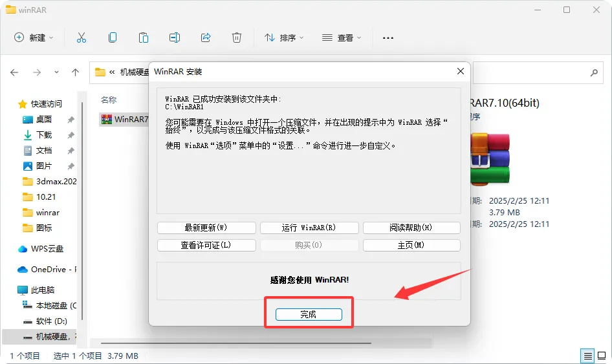Select OneDrive in the sidebar
The image size is (612, 364).
coord(47,270)
